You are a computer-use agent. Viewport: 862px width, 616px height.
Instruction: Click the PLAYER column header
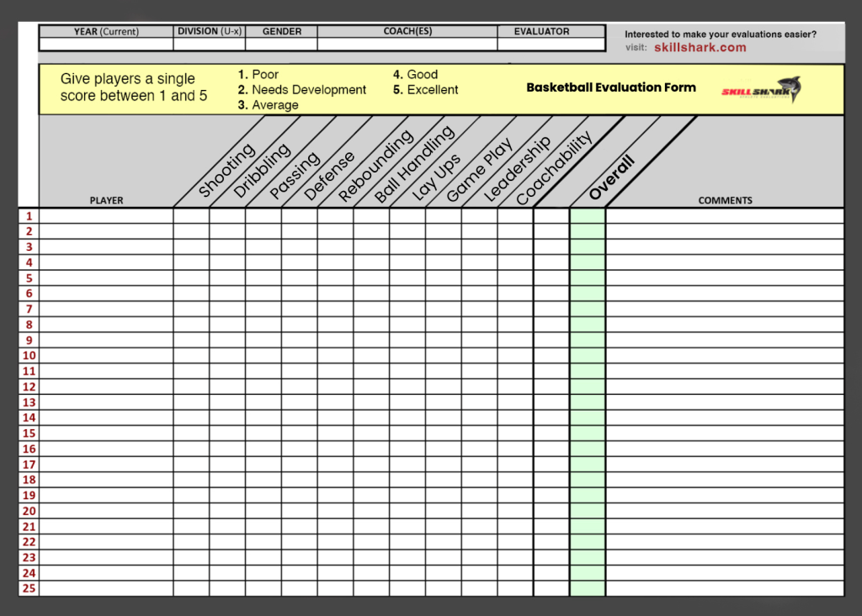(x=106, y=200)
